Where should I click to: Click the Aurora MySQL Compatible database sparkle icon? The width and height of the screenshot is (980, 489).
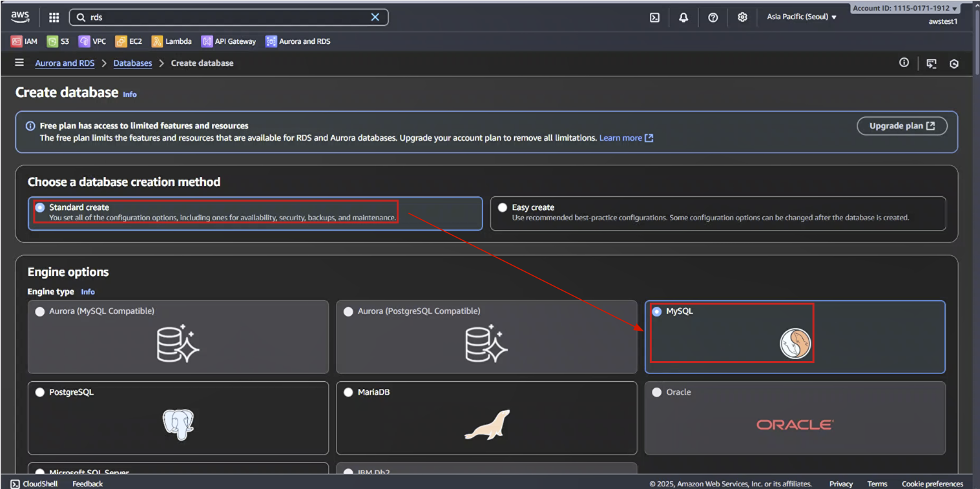pos(178,343)
